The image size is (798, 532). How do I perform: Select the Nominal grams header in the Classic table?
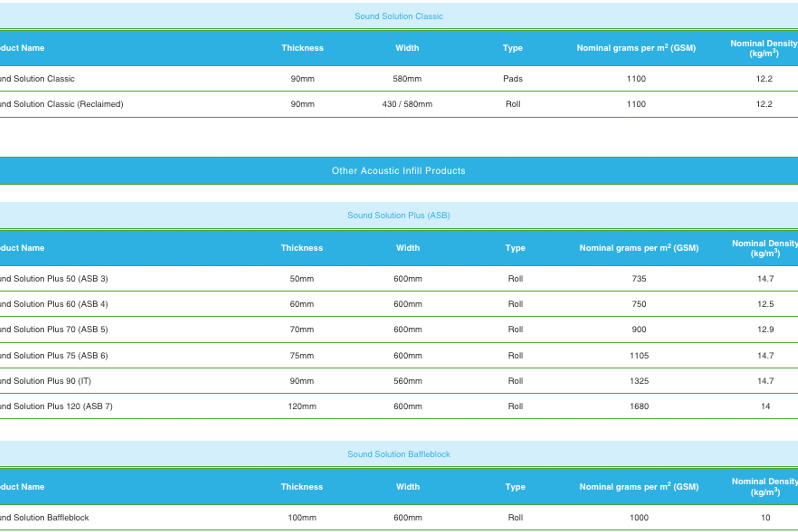click(x=636, y=48)
